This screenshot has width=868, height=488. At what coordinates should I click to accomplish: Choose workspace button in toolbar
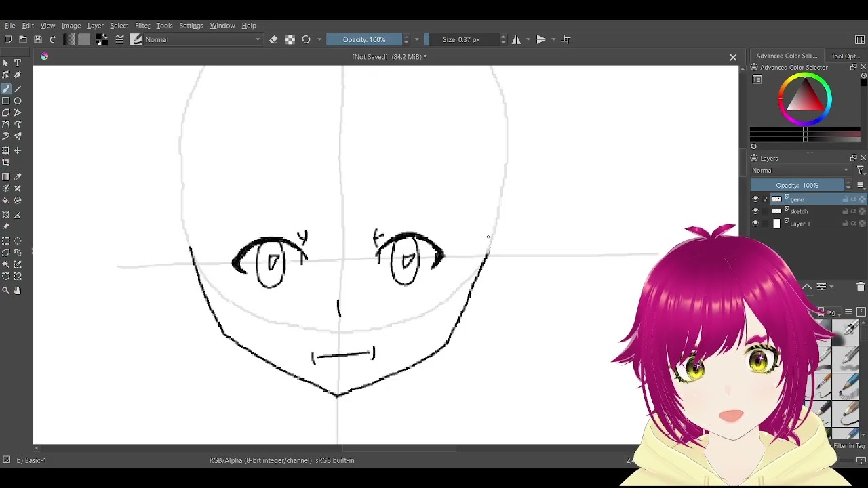click(x=860, y=39)
